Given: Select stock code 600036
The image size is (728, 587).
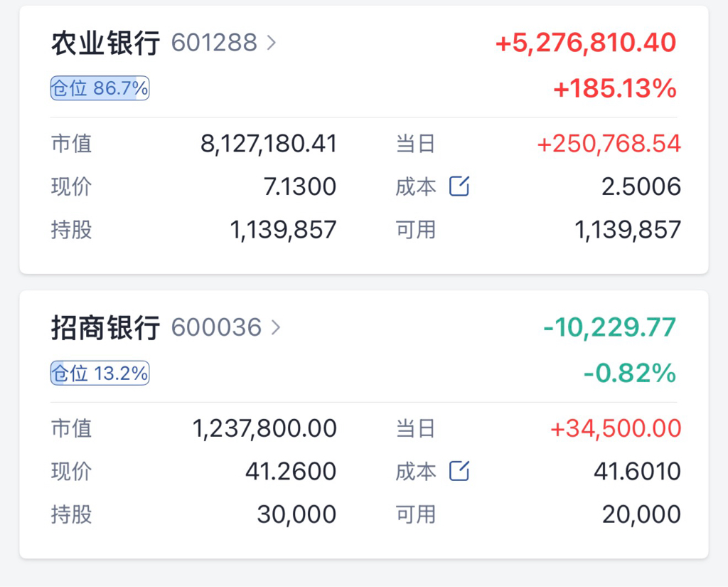Looking at the screenshot, I should tap(216, 327).
